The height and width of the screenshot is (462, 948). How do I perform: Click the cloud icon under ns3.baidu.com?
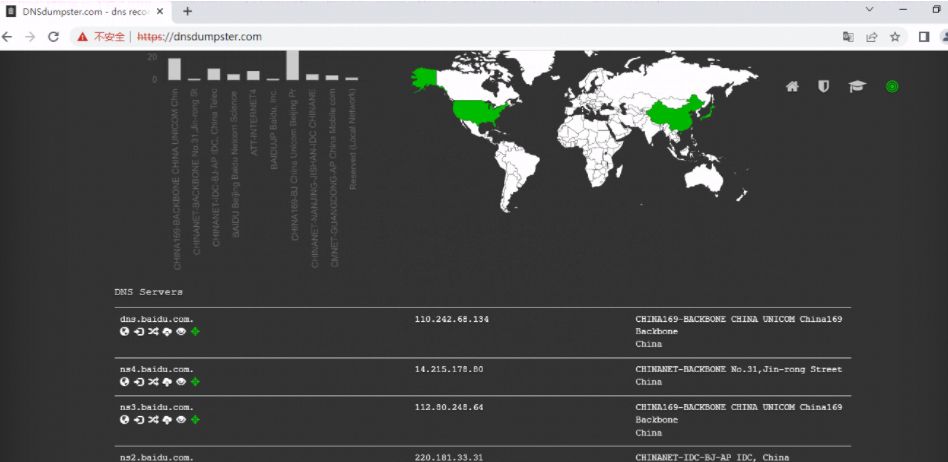tap(167, 420)
